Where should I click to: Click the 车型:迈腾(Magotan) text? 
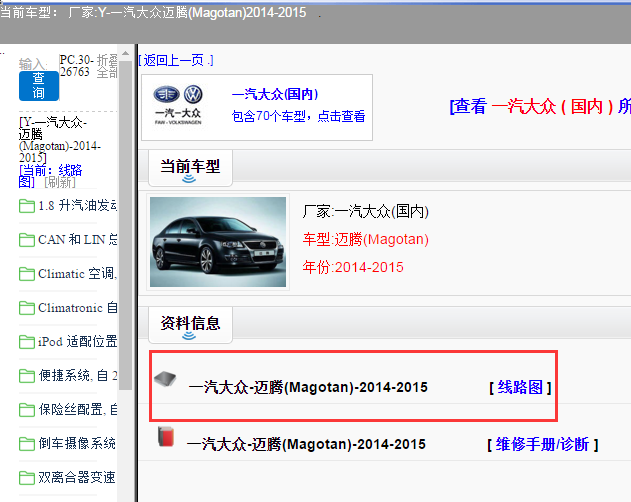365,240
